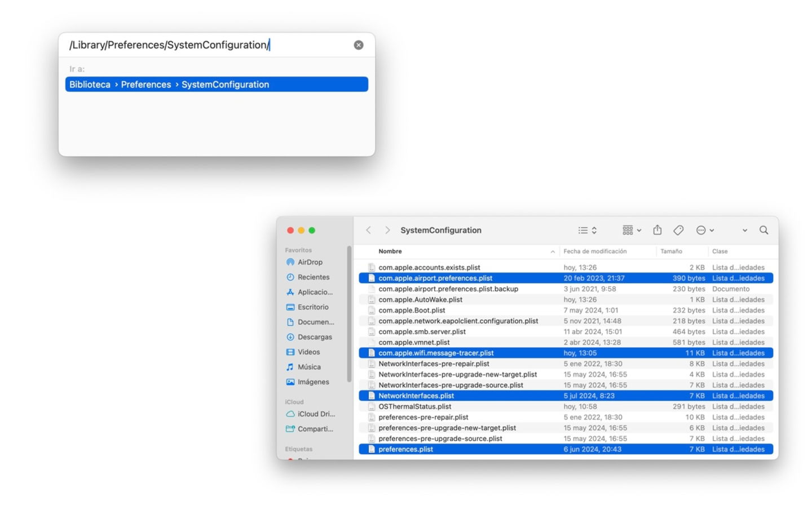Select com.apple.network.eapolclient.configuration.plist file

[x=566, y=321]
